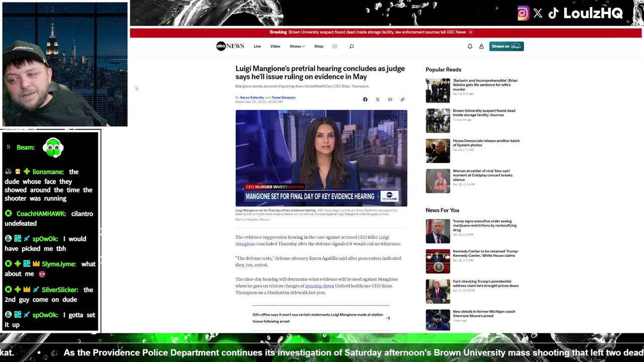Copy article link icon
Viewport: 644px width, 362px height.
click(x=403, y=100)
